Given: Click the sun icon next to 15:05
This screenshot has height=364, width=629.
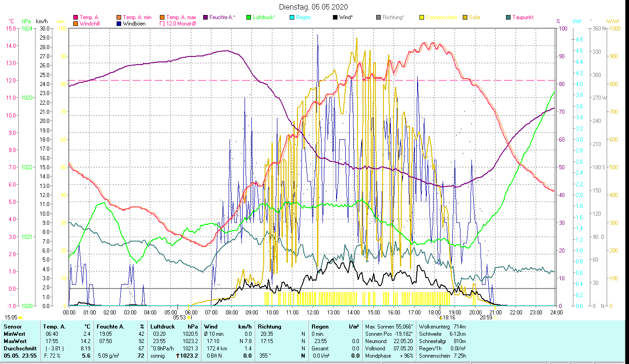Looking at the screenshot, I should 20,318.
